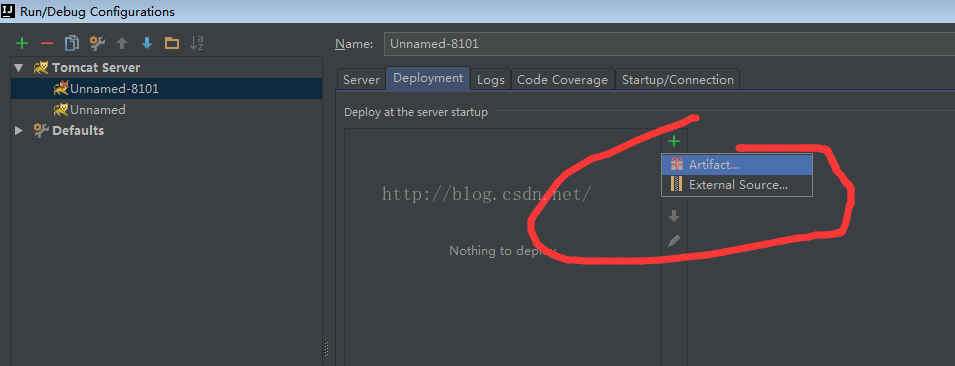Collapse the Tomcat Server tree node
955x366 pixels.
pyautogui.click(x=18, y=68)
